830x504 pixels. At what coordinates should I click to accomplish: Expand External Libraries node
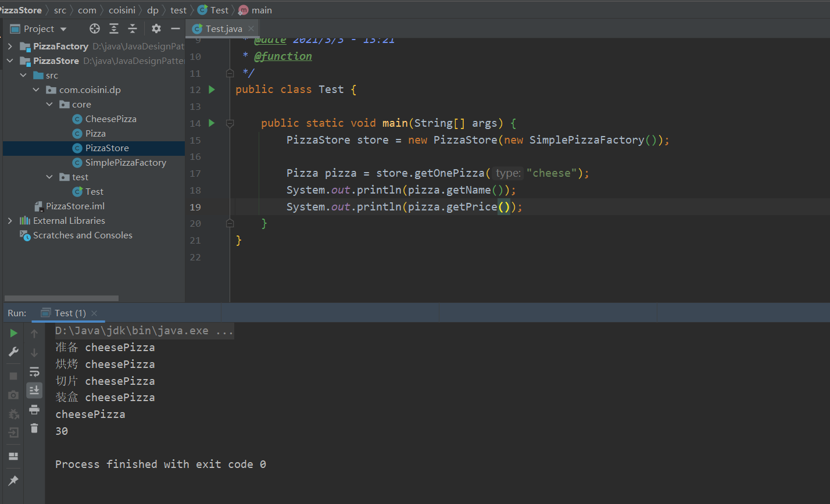pyautogui.click(x=10, y=220)
